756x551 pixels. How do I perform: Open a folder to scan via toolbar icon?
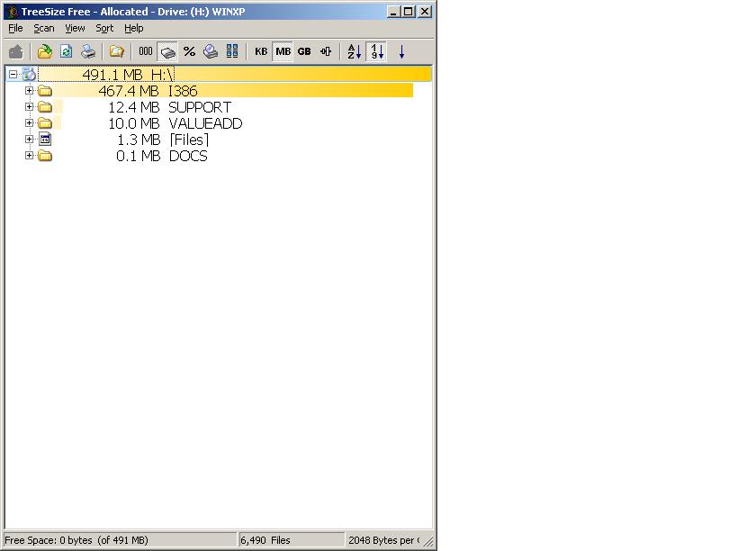click(45, 51)
